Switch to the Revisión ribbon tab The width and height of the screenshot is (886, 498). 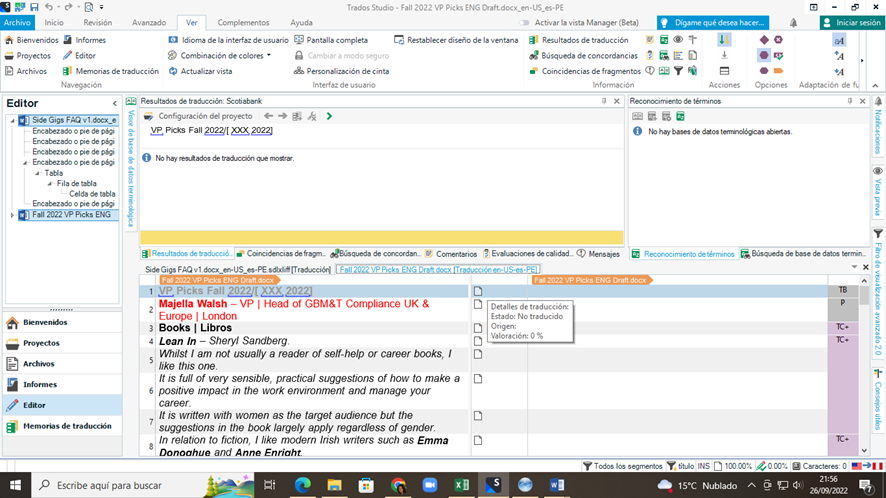click(98, 23)
